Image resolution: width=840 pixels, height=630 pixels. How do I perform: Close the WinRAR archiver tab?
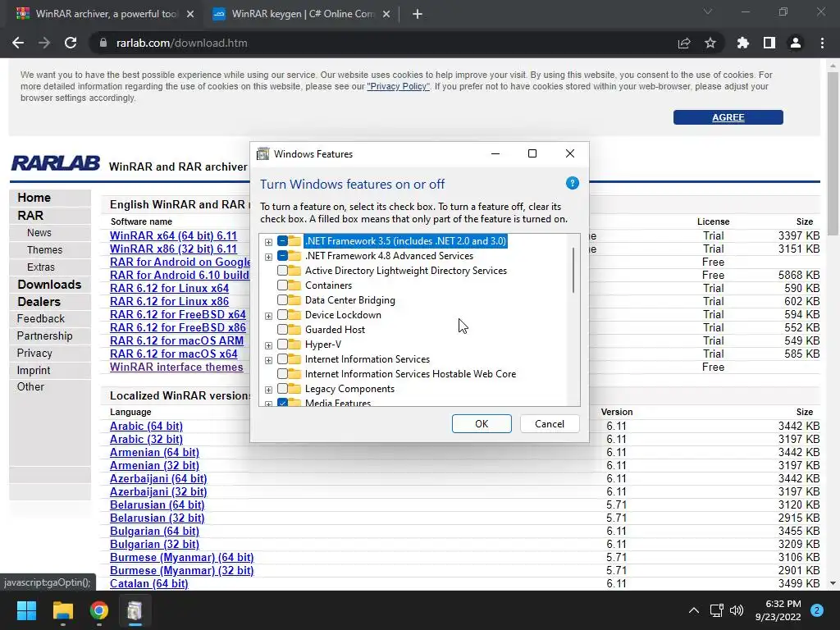coord(190,14)
